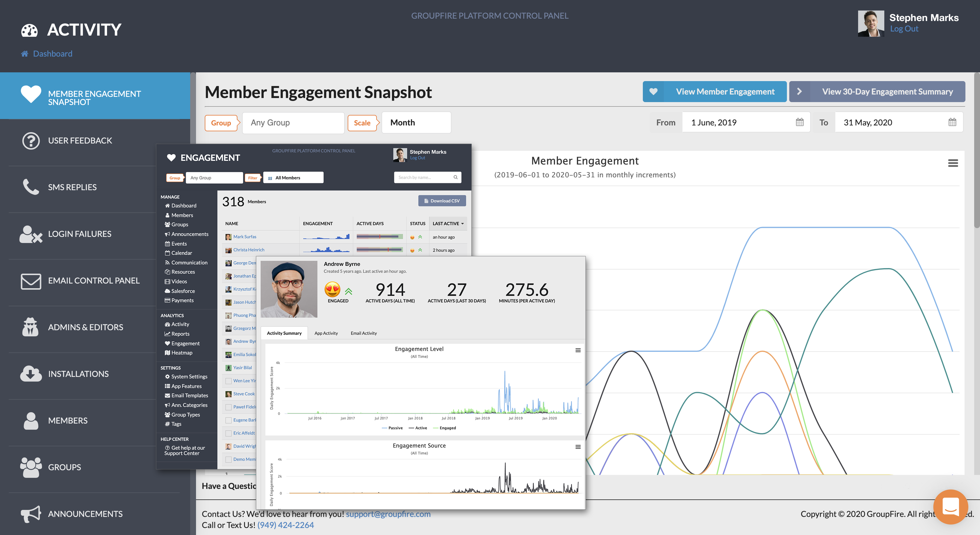The width and height of the screenshot is (980, 535).
Task: Switch to the App Activity tab
Action: coord(326,333)
